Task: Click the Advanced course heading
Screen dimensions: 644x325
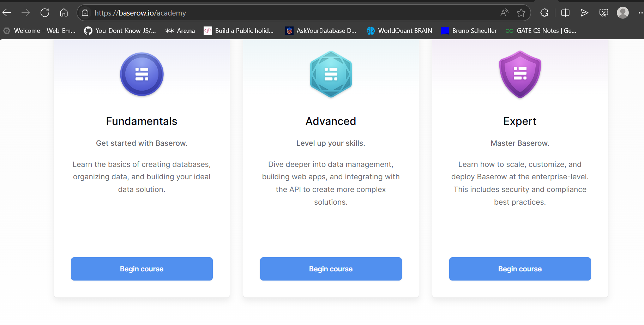Action: tap(331, 121)
